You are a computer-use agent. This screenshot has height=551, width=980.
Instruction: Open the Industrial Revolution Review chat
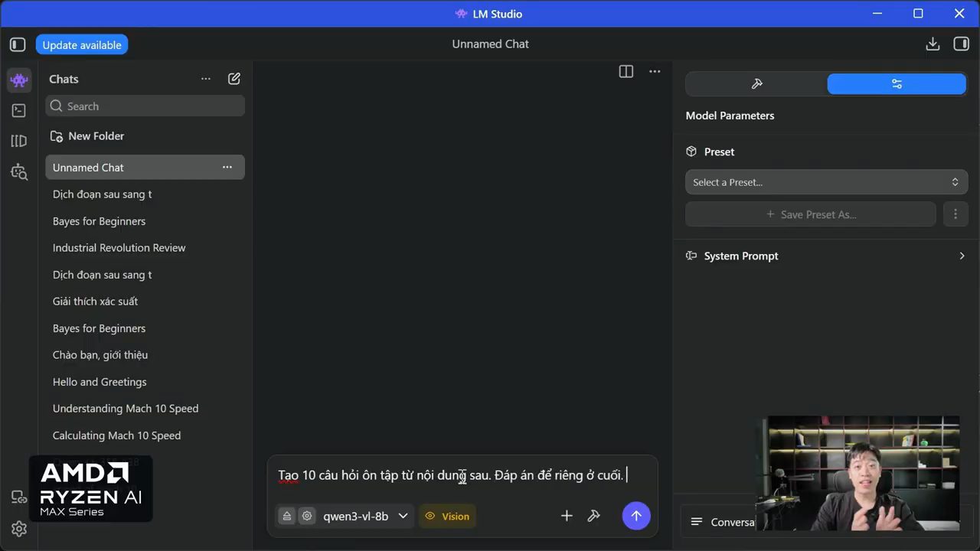pos(119,248)
